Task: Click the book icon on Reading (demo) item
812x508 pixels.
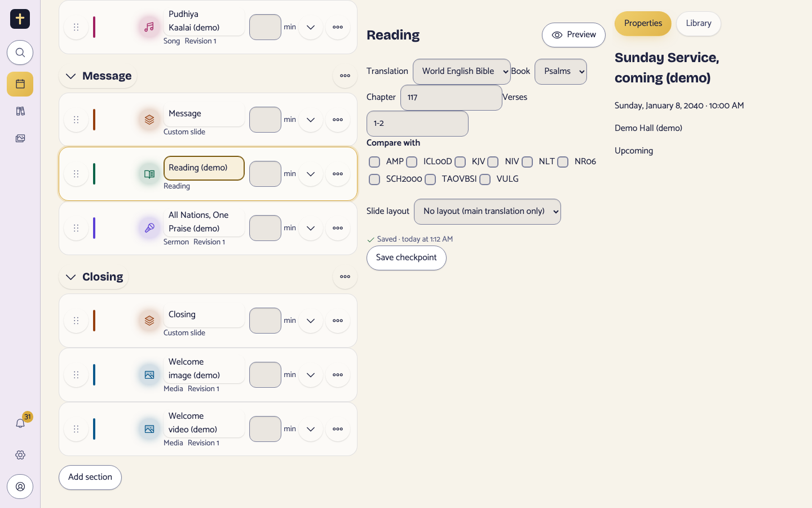Action: pyautogui.click(x=149, y=174)
